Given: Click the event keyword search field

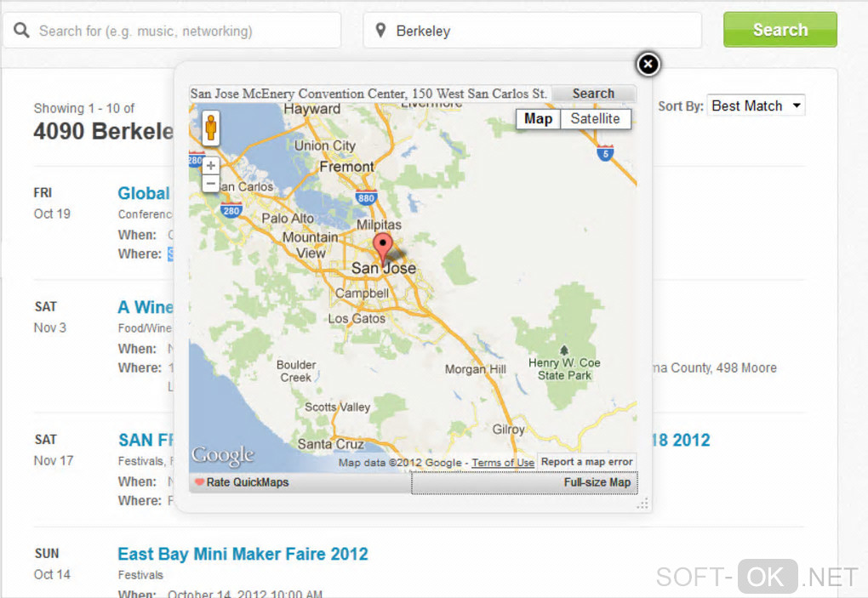Looking at the screenshot, I should tap(172, 30).
